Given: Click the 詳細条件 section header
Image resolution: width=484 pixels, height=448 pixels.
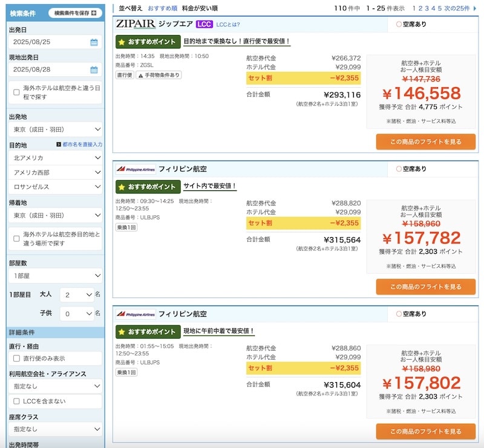Looking at the screenshot, I should coord(55,333).
